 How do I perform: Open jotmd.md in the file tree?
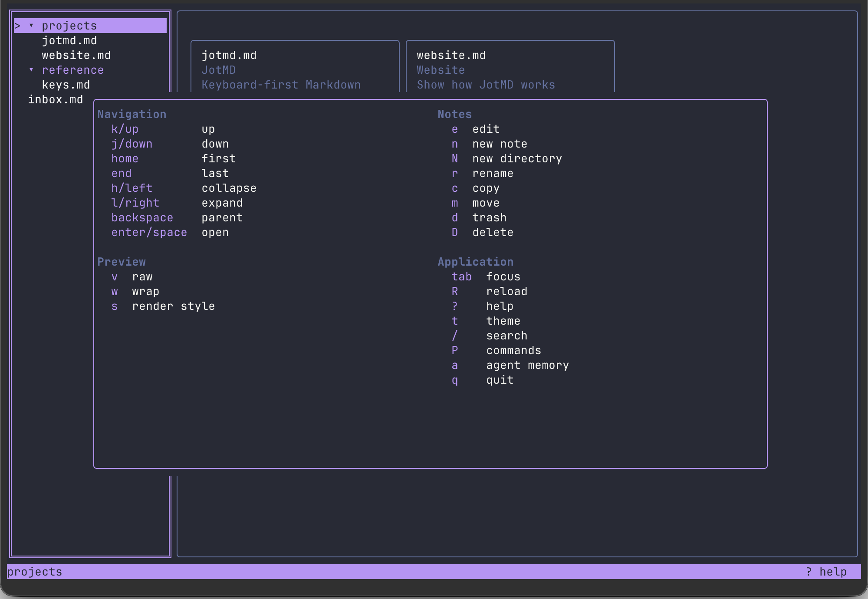[x=69, y=40]
